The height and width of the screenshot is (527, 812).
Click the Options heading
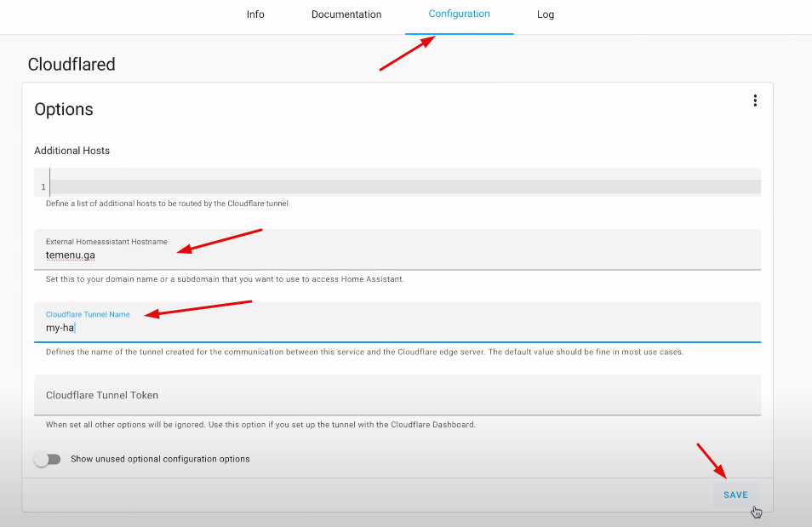click(x=64, y=109)
